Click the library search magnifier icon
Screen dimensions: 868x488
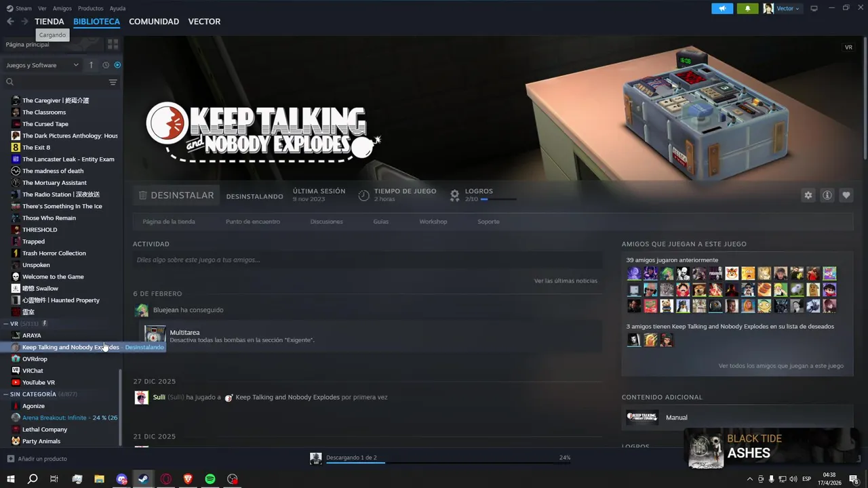click(9, 82)
